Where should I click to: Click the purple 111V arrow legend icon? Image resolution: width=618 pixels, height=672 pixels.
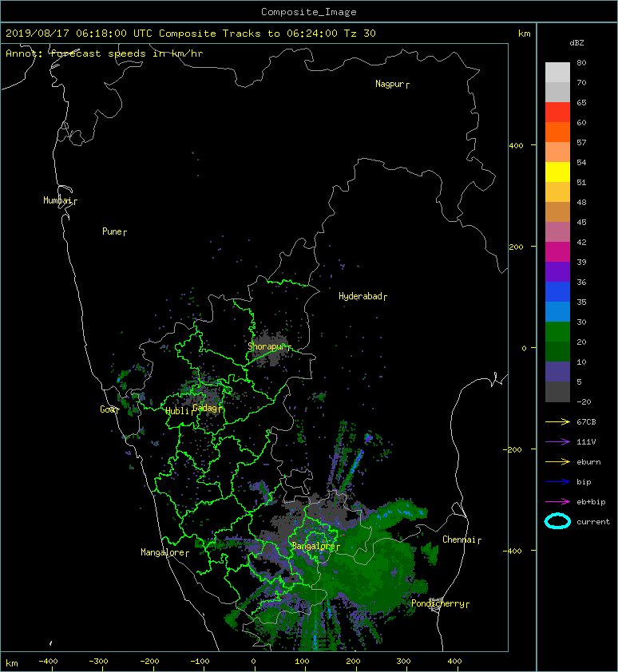557,442
